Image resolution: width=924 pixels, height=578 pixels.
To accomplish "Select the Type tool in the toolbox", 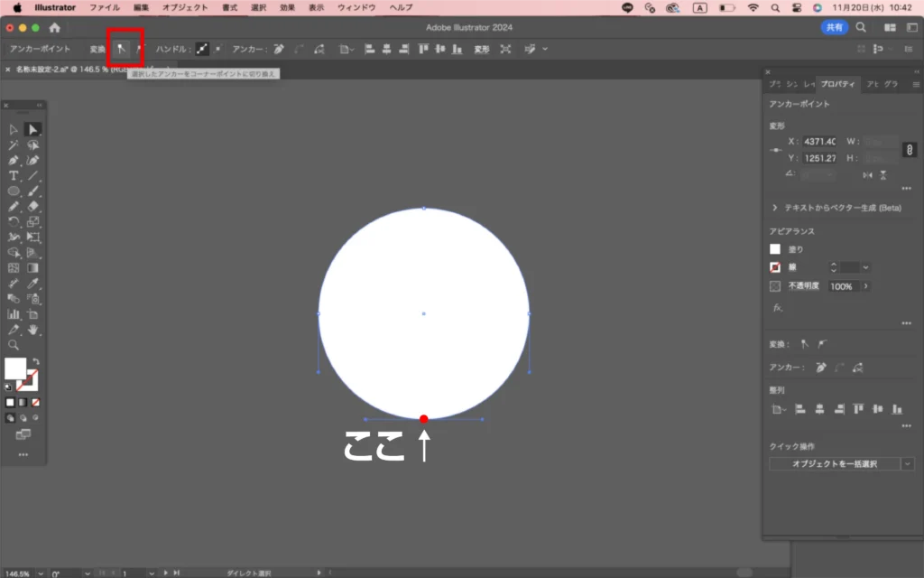I will (x=14, y=175).
